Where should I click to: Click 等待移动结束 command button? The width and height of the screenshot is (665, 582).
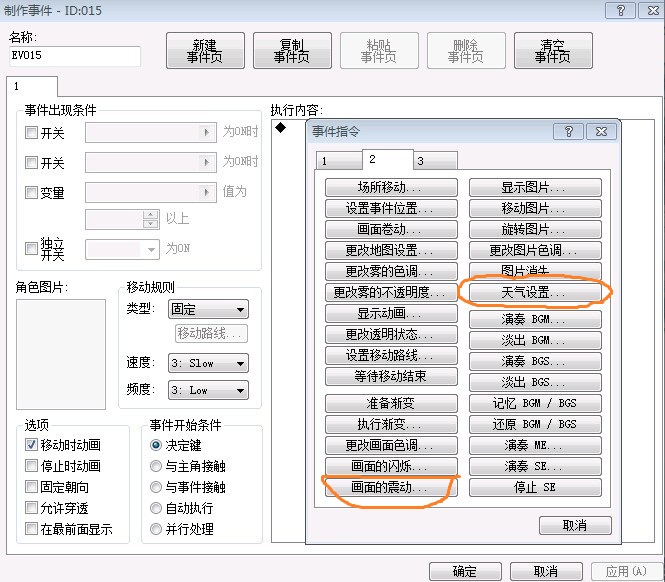point(391,376)
